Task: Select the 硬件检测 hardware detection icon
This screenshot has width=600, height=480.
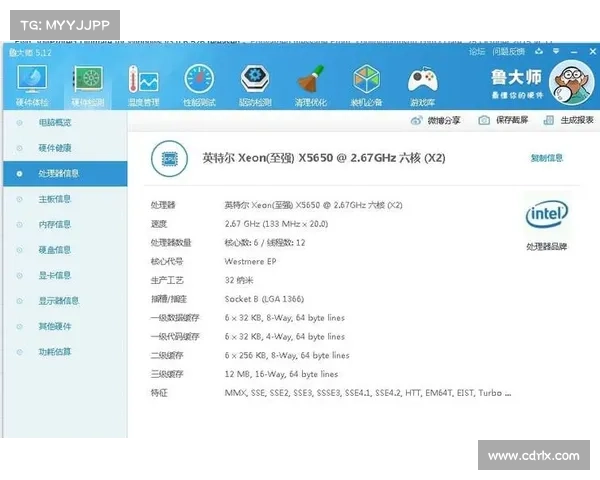Action: (x=88, y=82)
